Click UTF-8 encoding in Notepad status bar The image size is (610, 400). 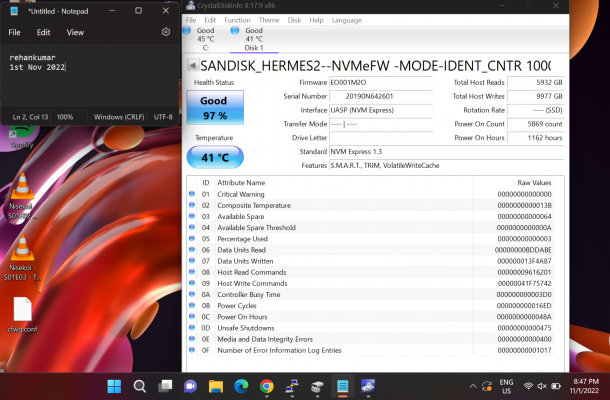(163, 117)
